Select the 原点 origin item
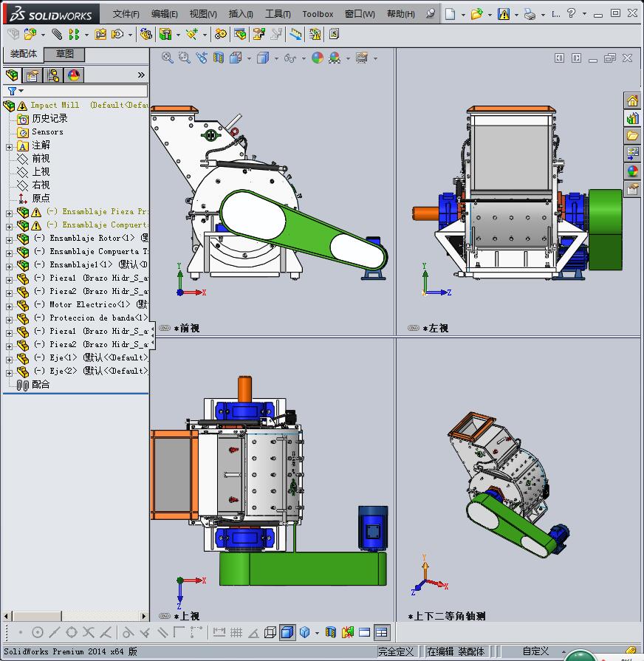 41,198
